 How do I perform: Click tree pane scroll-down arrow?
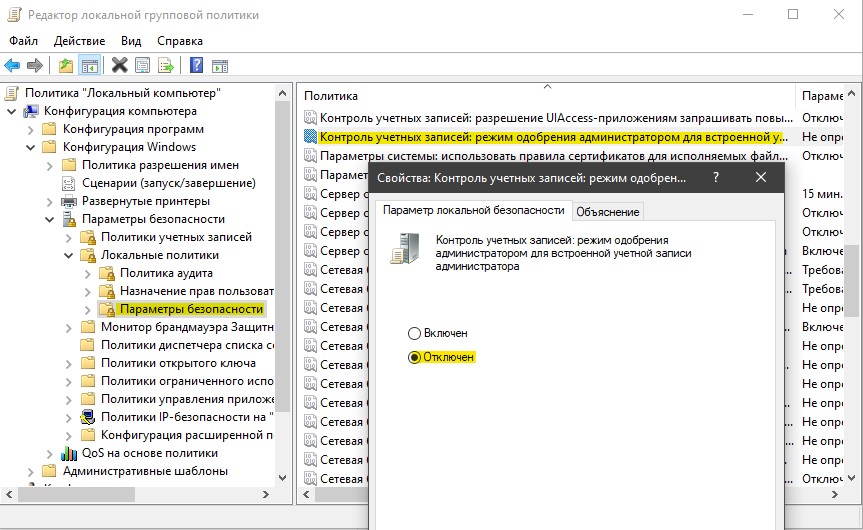tap(282, 478)
